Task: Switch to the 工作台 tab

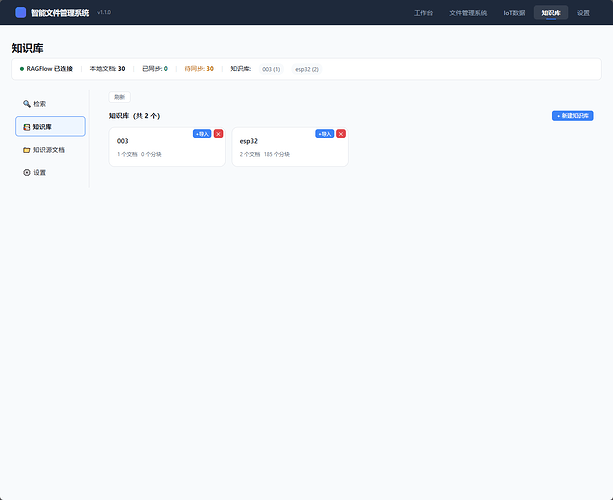Action: [423, 13]
